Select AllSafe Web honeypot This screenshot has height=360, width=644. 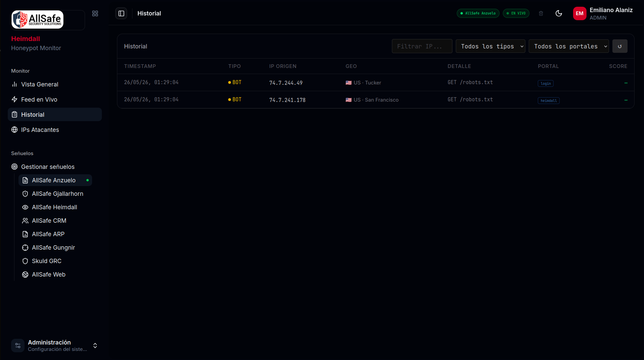point(55,275)
